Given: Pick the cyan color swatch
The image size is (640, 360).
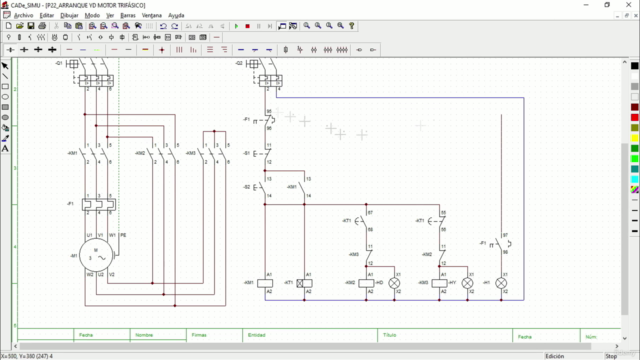Looking at the screenshot, I should 635,179.
